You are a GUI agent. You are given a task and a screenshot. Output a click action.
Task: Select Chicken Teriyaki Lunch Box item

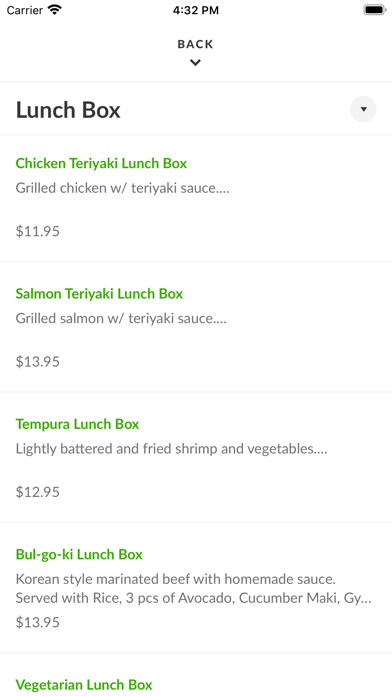pyautogui.click(x=196, y=198)
